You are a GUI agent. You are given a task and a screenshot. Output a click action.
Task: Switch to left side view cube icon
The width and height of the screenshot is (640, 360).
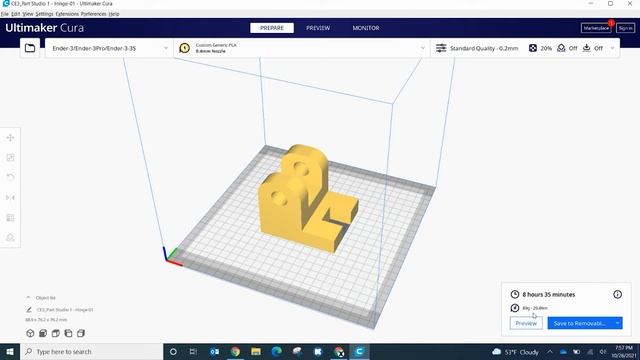pyautogui.click(x=68, y=333)
